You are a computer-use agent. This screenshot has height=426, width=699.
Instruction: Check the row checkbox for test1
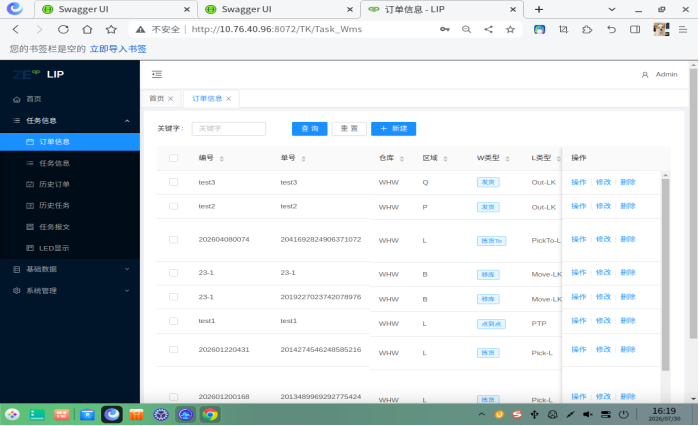pos(173,321)
